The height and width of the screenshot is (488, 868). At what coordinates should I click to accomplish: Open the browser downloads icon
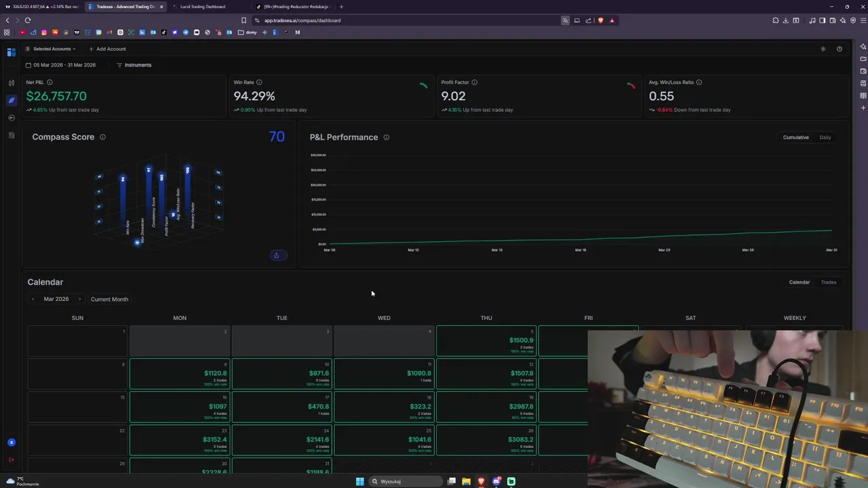[786, 20]
